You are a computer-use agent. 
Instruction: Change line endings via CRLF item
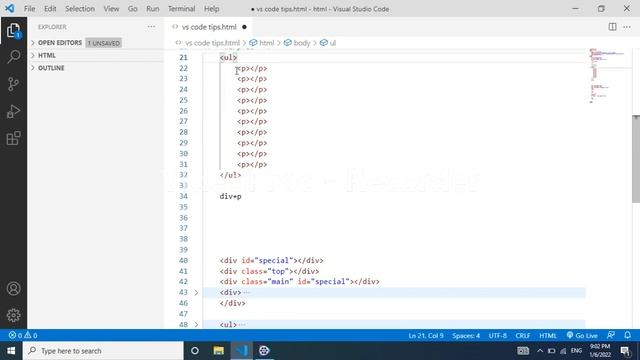click(x=522, y=336)
